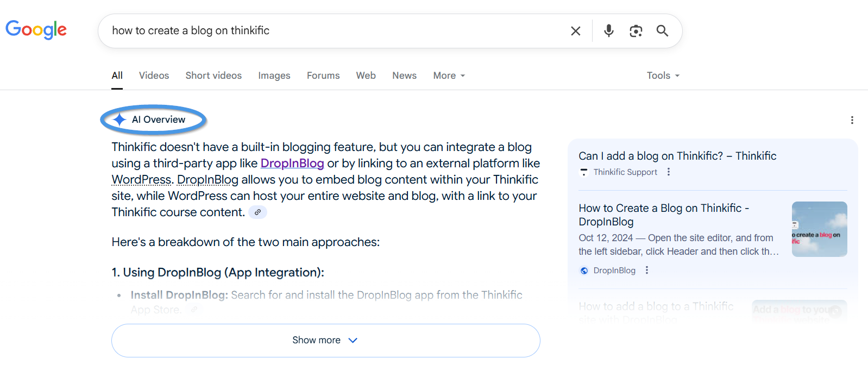This screenshot has height=371, width=868.
Task: Click 'Here's a breakdown of the two main approaches'
Action: coord(246,242)
